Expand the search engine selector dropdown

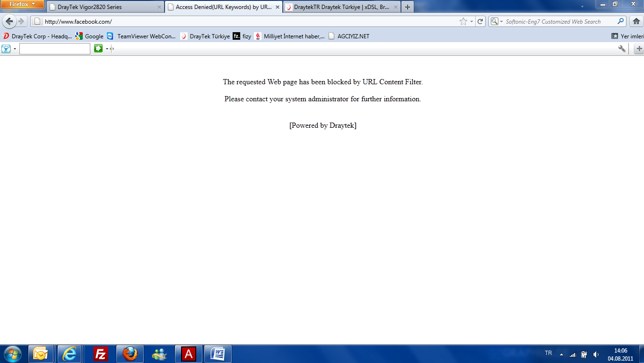click(x=496, y=21)
